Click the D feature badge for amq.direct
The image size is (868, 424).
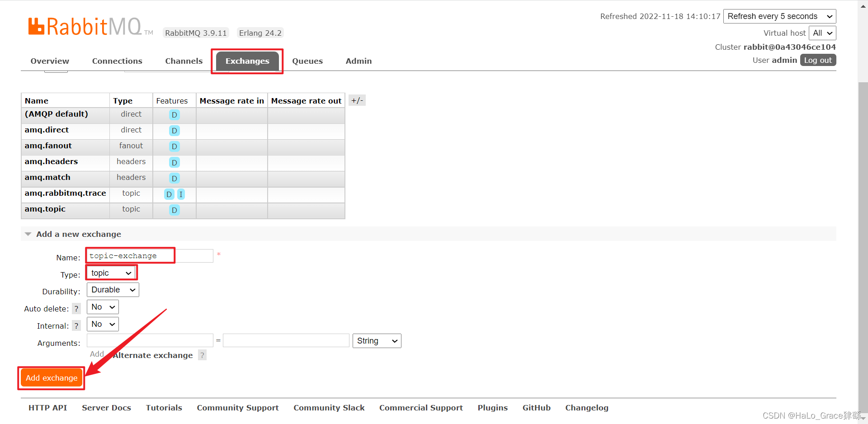[x=174, y=131]
